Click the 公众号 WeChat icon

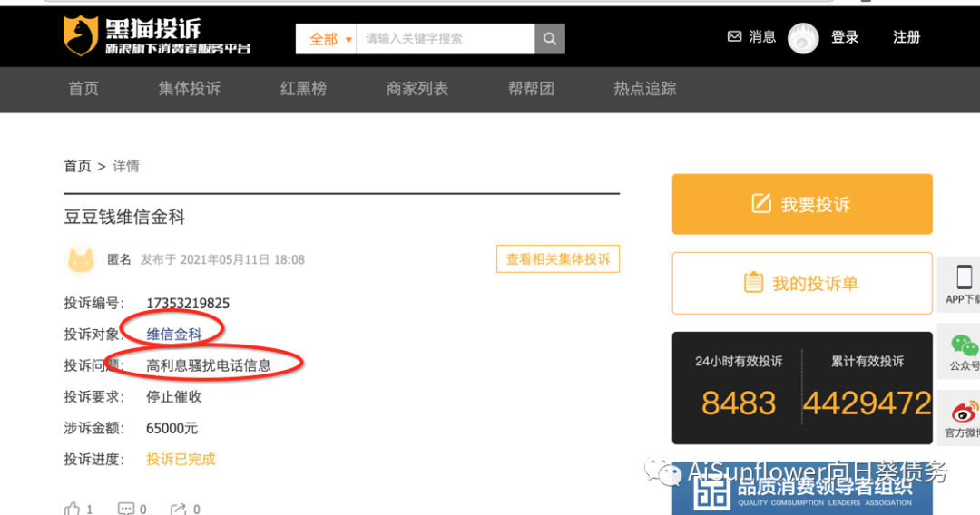click(x=965, y=345)
